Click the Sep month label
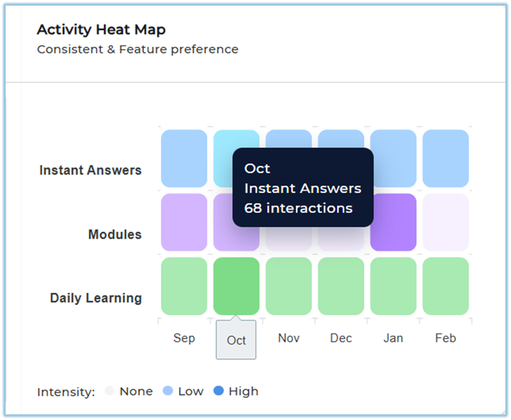Image resolution: width=511 pixels, height=420 pixels. tap(184, 338)
